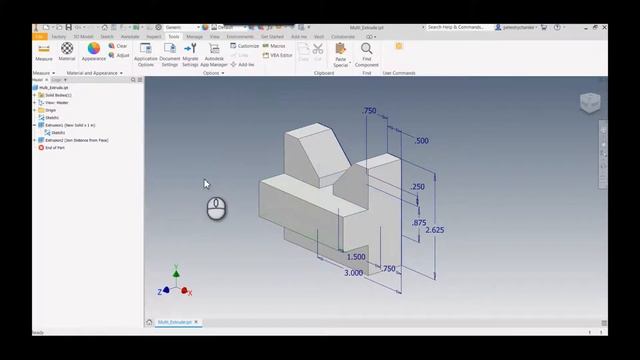Click the .500 dimension label
640x360 pixels.
coord(421,141)
